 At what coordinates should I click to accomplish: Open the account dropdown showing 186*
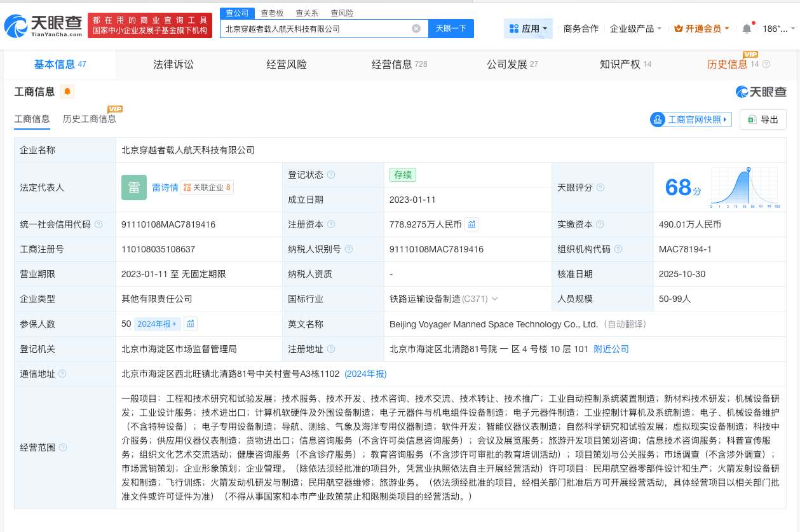point(776,29)
